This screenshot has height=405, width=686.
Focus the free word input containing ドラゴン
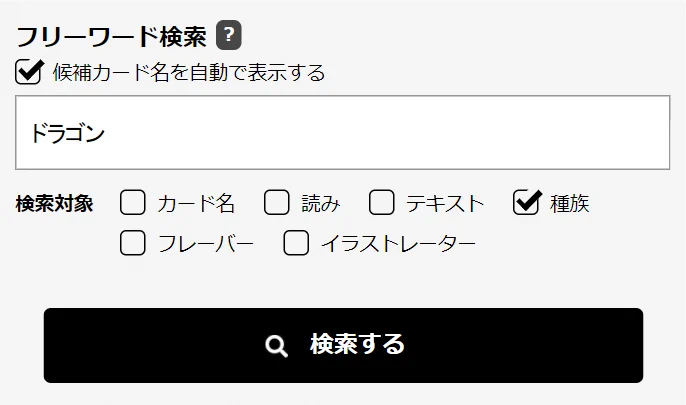[343, 133]
